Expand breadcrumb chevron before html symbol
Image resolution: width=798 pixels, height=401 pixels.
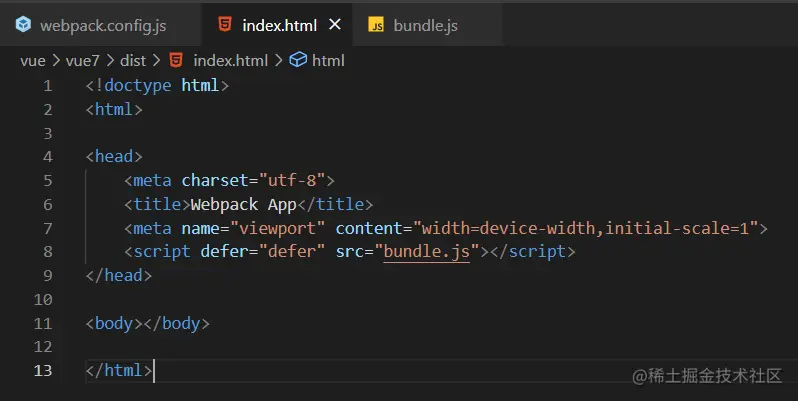(278, 61)
